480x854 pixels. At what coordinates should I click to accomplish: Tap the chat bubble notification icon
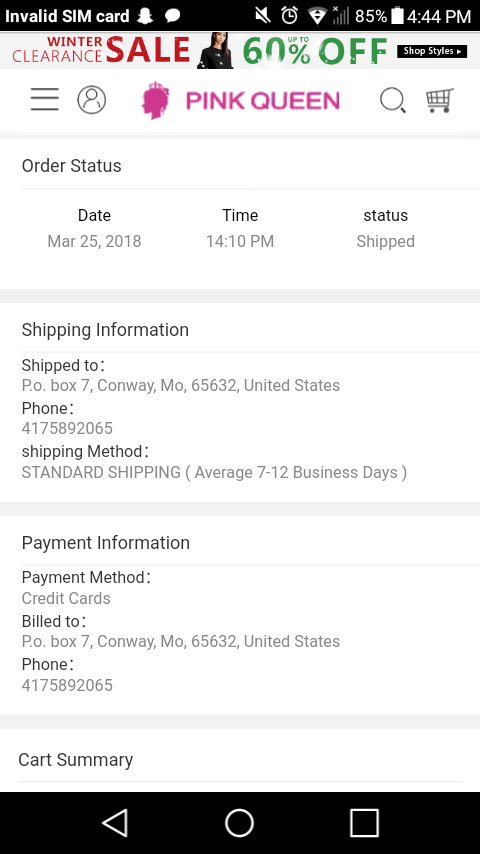point(173,16)
